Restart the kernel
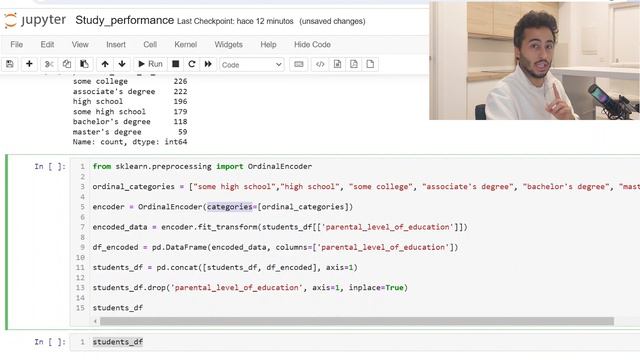The image size is (640, 360). click(x=192, y=64)
